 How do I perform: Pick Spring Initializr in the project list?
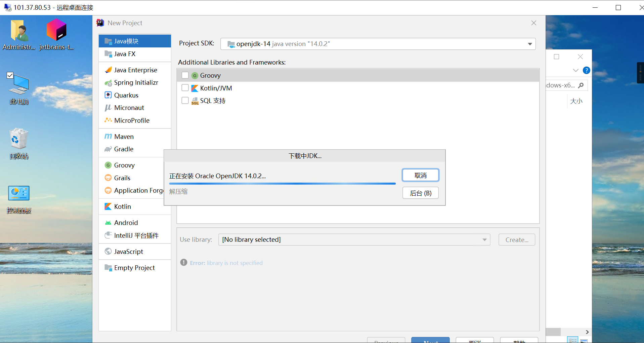[135, 83]
